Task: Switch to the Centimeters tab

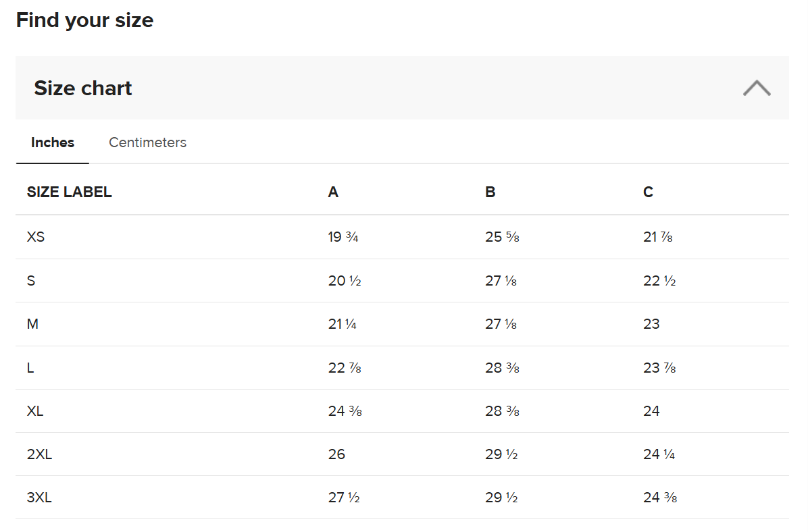Action: [x=147, y=142]
